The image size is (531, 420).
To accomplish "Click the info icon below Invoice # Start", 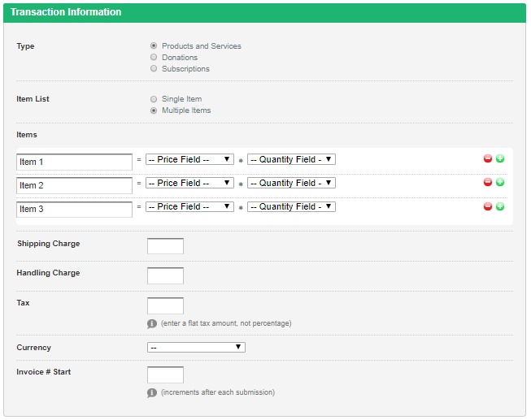I will point(152,392).
